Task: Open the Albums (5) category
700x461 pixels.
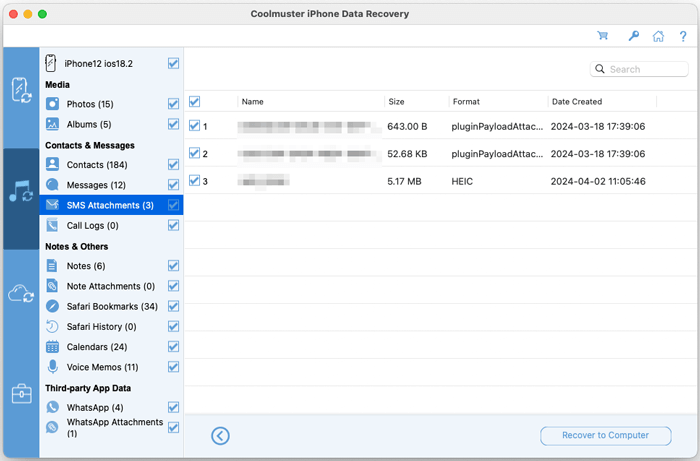Action: pyautogui.click(x=111, y=124)
